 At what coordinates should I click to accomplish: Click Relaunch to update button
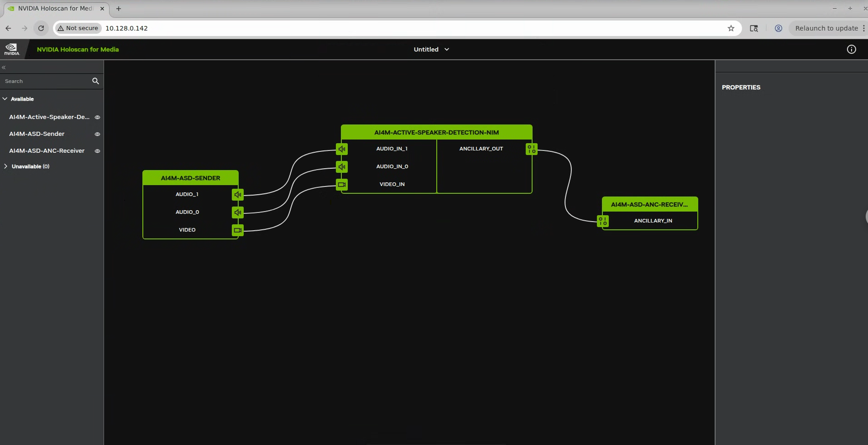click(826, 28)
